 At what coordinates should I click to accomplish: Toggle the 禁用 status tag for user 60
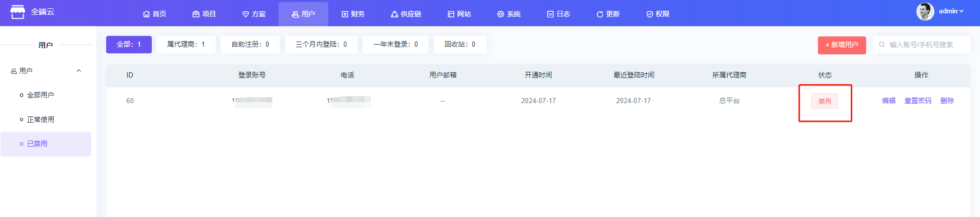click(x=825, y=101)
